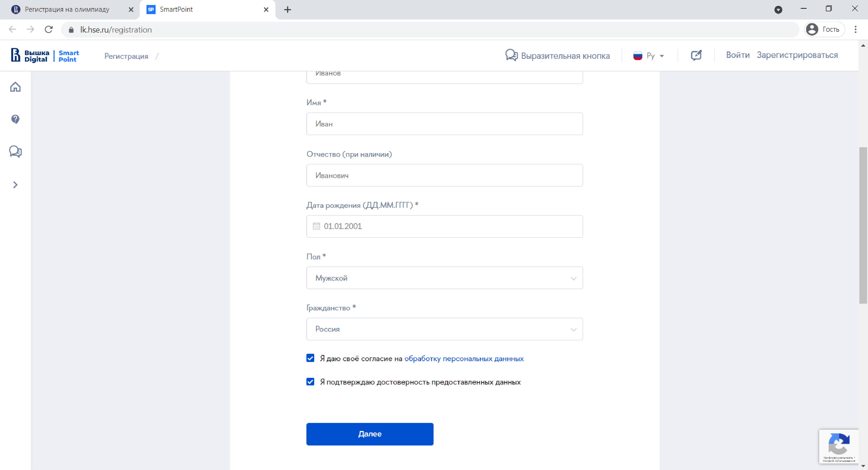Click the help question mark sidebar icon
The width and height of the screenshot is (868, 470).
15,119
